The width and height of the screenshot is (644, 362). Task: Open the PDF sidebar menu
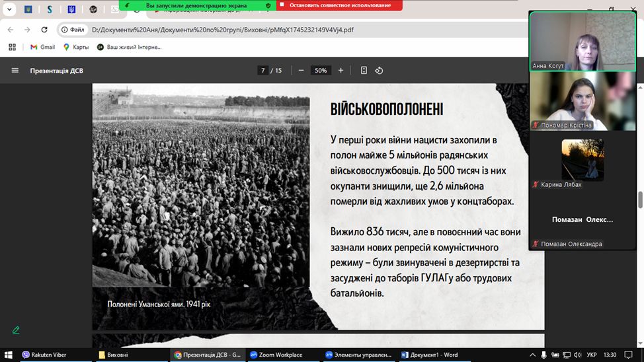[15, 71]
